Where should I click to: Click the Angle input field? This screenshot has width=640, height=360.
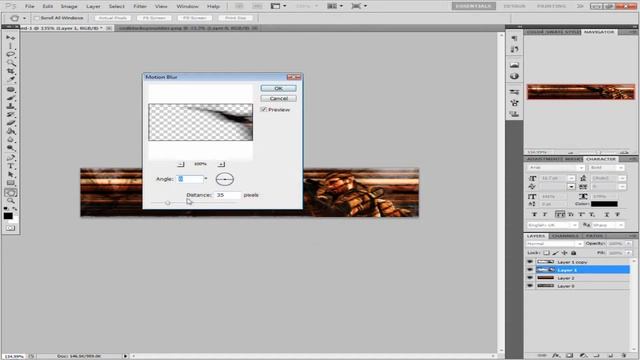(x=190, y=179)
